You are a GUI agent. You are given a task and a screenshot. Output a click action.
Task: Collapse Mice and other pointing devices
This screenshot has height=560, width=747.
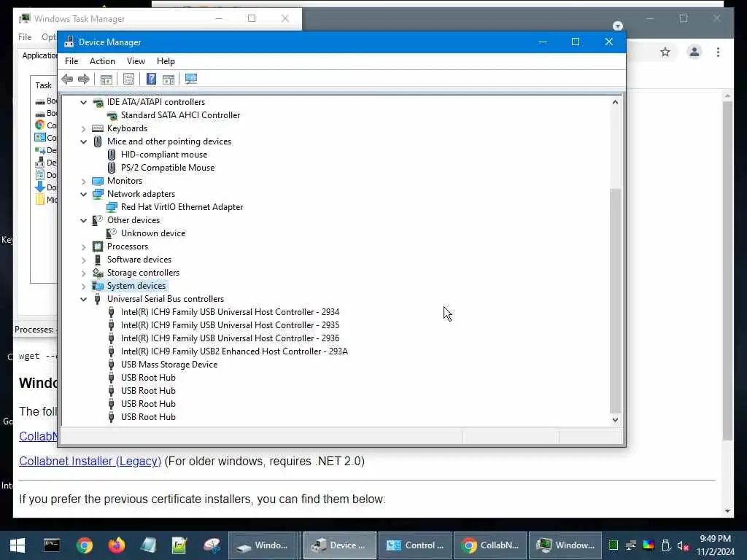tap(84, 141)
